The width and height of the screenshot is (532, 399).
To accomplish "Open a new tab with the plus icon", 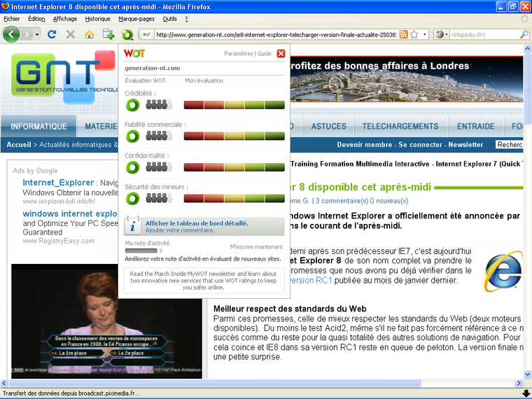I will pyautogui.click(x=108, y=34).
